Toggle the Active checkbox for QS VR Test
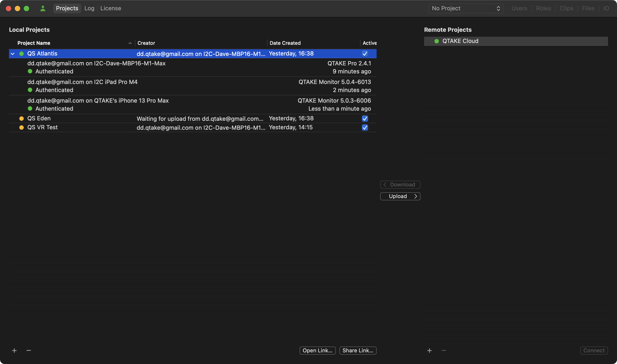 pyautogui.click(x=365, y=128)
